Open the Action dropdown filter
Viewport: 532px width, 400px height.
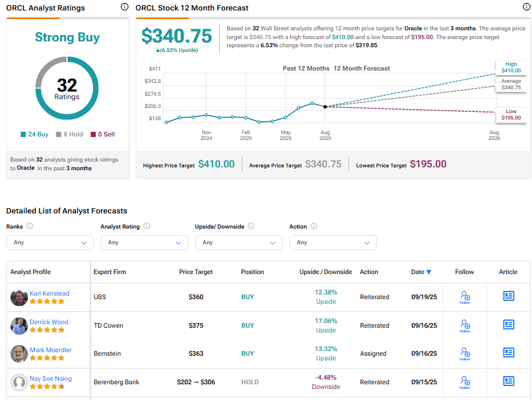click(333, 243)
